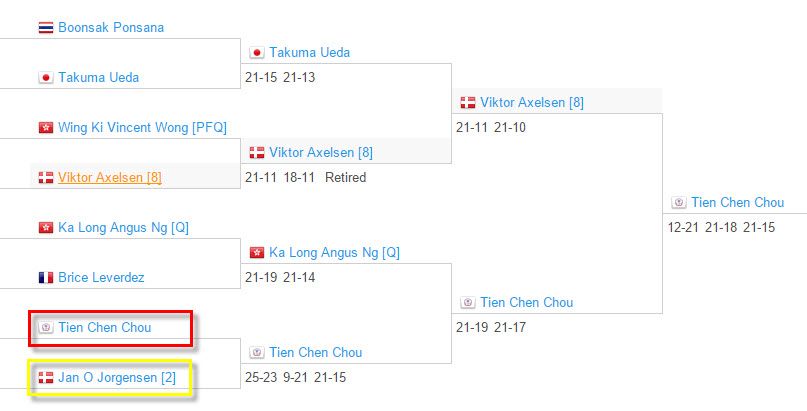The image size is (807, 411).
Task: Click Hong Kong flag beside Wing Ki Vincent Wong
Action: [x=46, y=128]
